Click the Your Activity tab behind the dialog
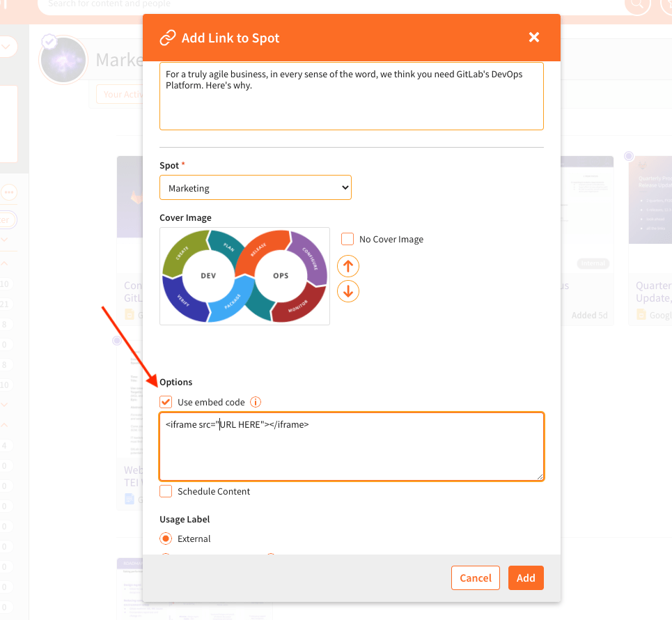The image size is (672, 620). (x=120, y=95)
